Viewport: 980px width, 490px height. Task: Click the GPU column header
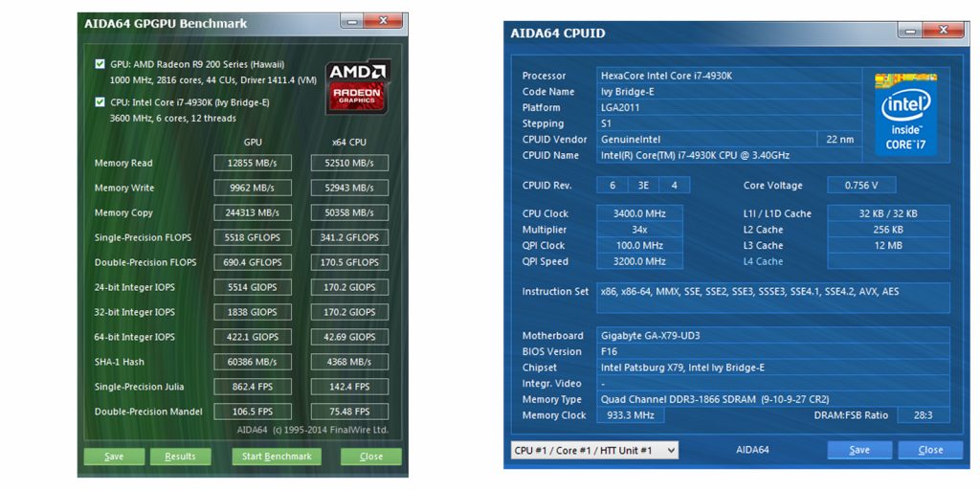point(253,143)
